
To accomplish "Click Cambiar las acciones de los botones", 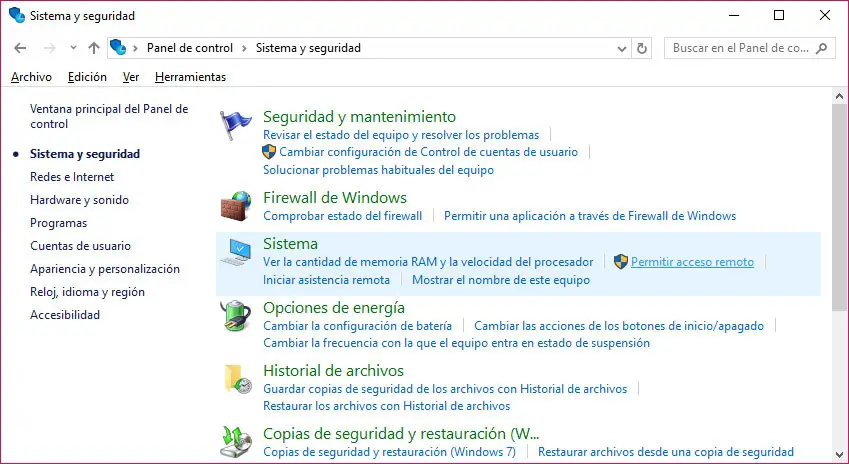I will pos(619,326).
